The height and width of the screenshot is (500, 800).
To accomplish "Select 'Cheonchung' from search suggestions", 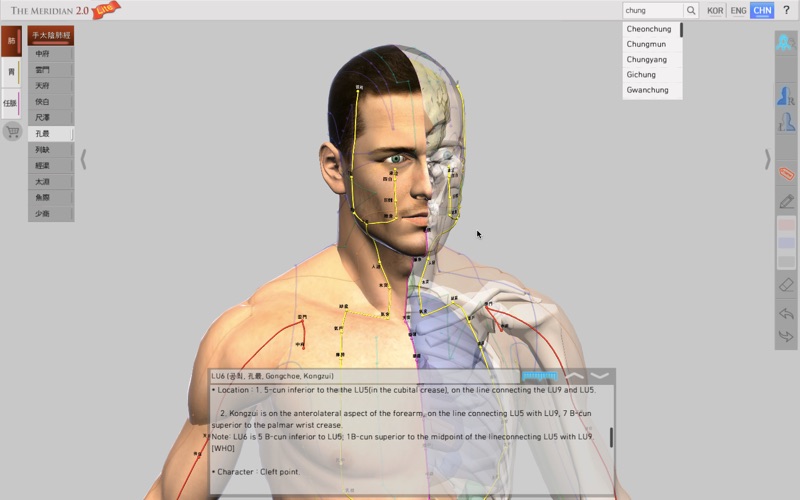I will pos(648,29).
